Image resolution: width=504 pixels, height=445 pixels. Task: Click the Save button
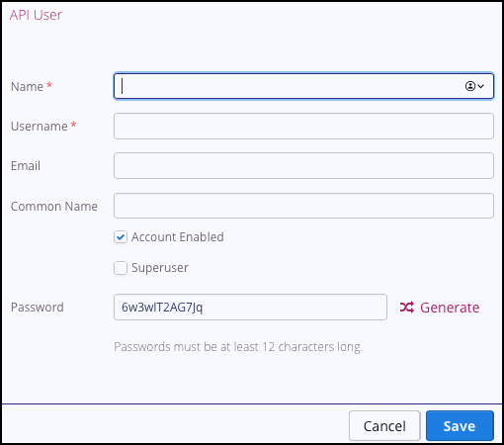click(x=460, y=425)
